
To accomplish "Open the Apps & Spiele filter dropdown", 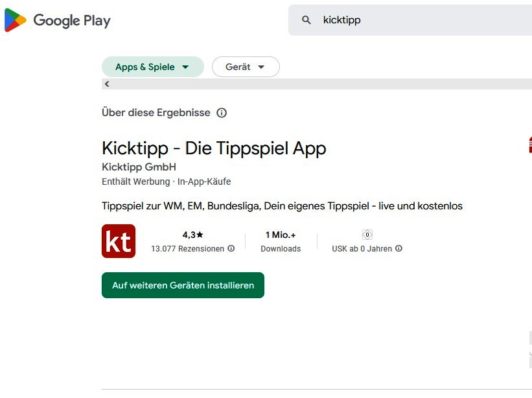I will [152, 67].
